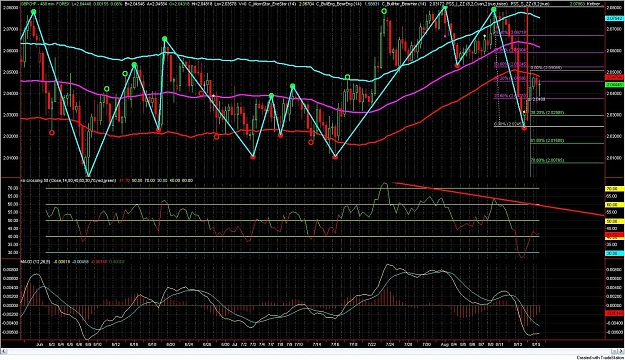Click the horizontal scrollbar left arrow
This screenshot has width=625, height=360.
click(3, 351)
